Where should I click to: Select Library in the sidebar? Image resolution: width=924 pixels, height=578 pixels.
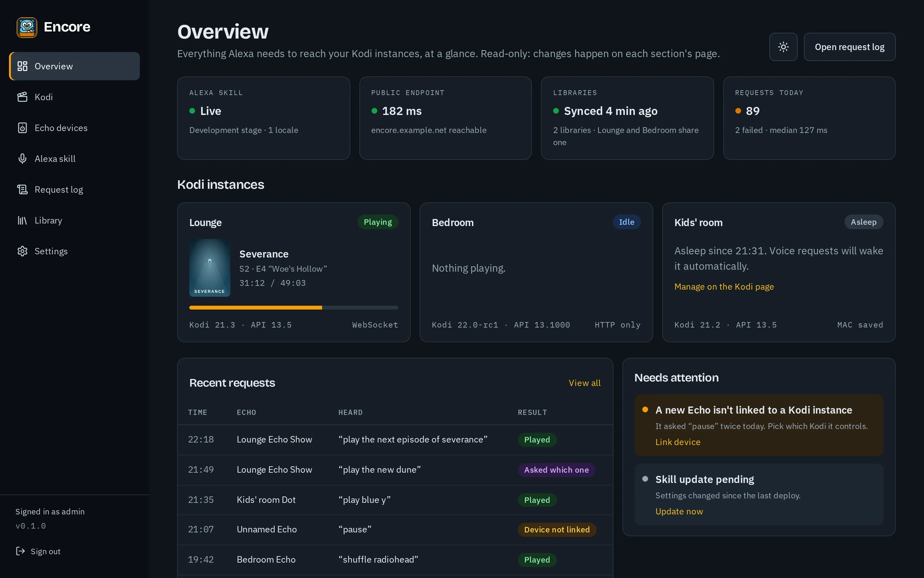pos(74,220)
